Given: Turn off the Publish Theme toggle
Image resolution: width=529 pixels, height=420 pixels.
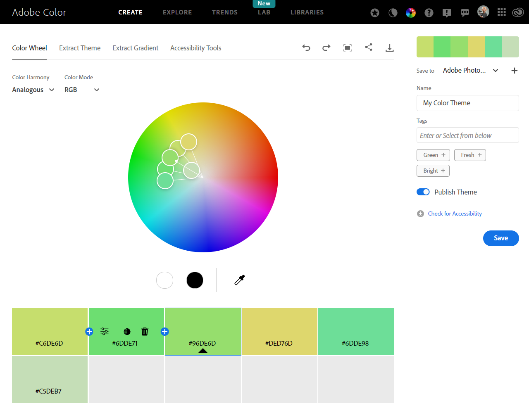Looking at the screenshot, I should point(423,192).
